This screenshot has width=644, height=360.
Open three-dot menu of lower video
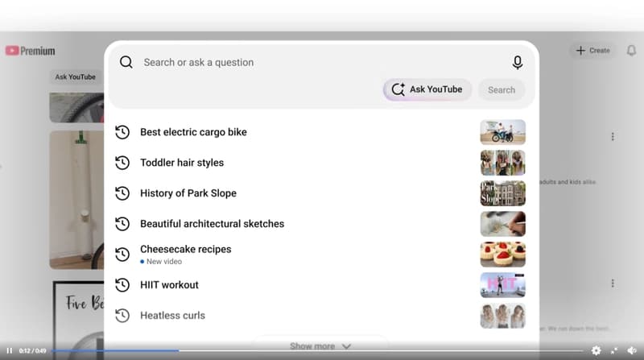(x=613, y=283)
